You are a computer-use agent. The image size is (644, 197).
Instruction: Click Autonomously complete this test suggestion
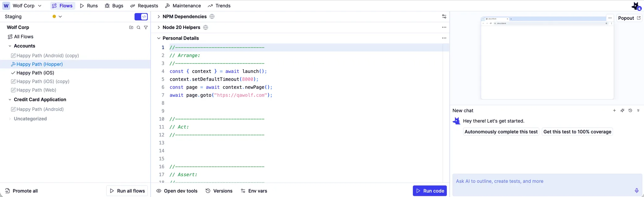pos(501,132)
